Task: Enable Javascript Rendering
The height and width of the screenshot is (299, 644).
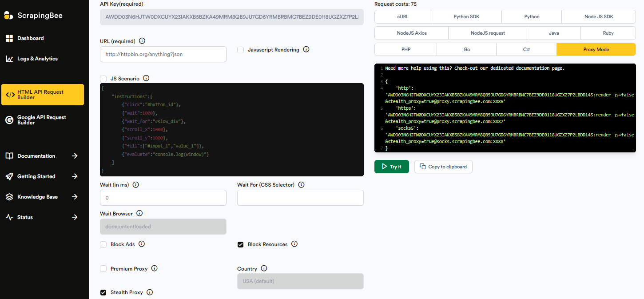Action: (240, 50)
